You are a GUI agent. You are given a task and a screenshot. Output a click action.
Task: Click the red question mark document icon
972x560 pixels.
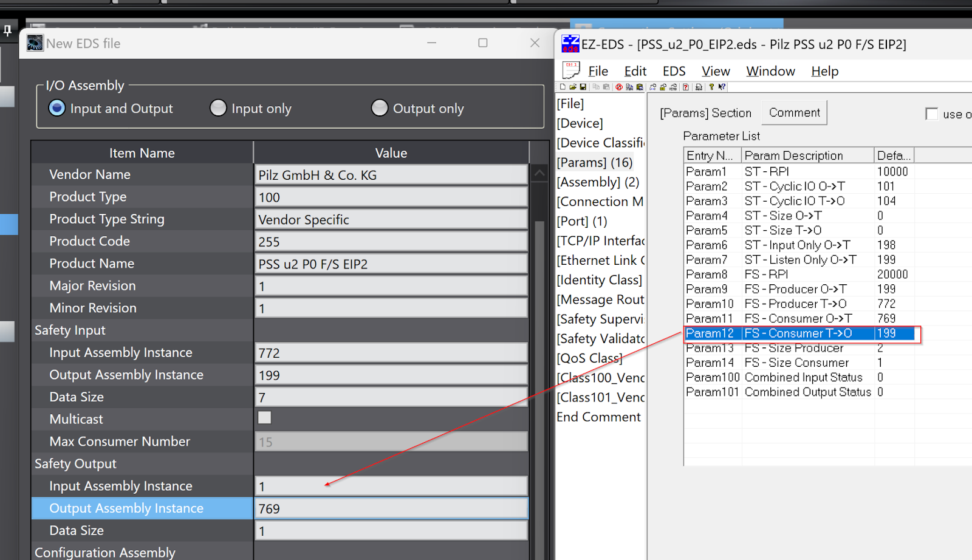[686, 87]
